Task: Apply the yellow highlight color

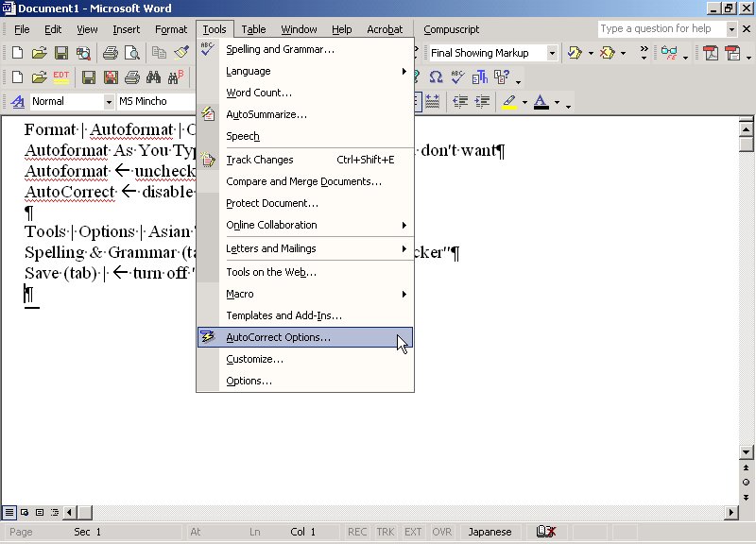Action: (x=509, y=101)
